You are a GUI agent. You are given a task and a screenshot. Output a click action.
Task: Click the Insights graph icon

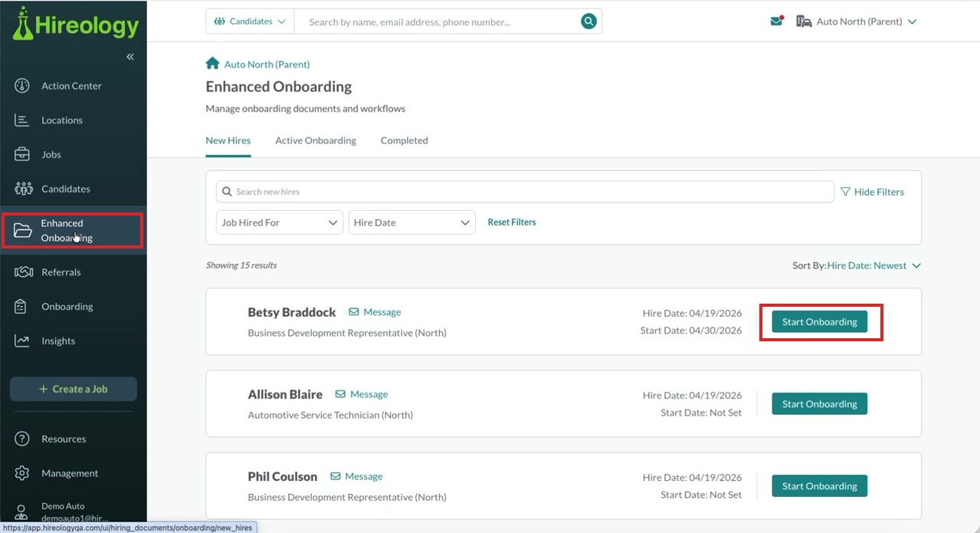[x=22, y=341]
